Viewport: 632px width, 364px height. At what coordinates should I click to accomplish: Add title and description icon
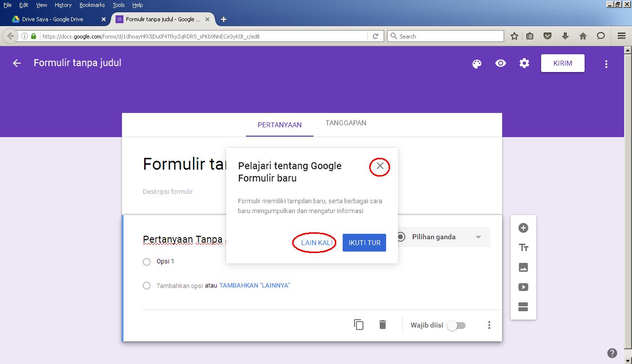[x=523, y=248]
